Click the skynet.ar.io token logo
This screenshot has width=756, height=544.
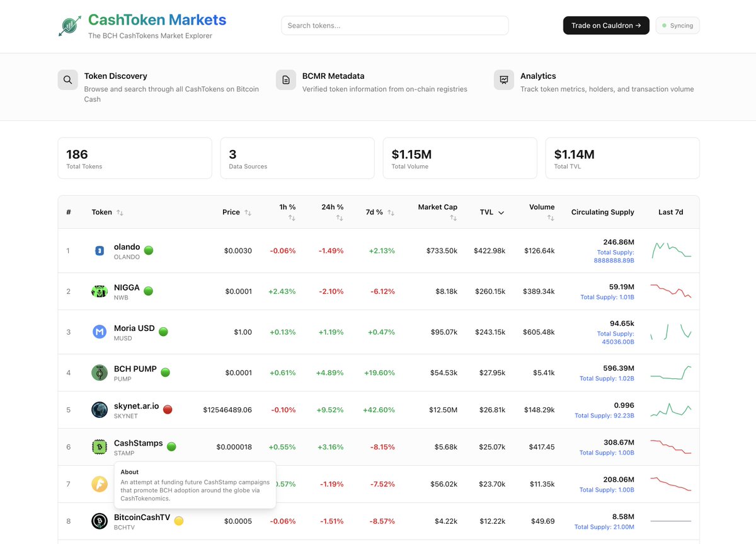(x=99, y=410)
